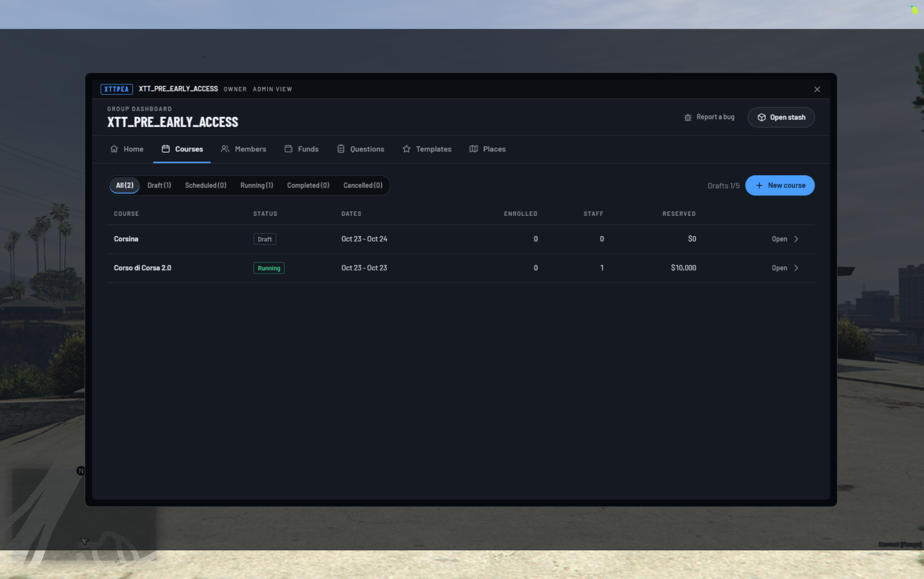Click the Corsina course name
The height and width of the screenshot is (579, 924).
tap(126, 239)
